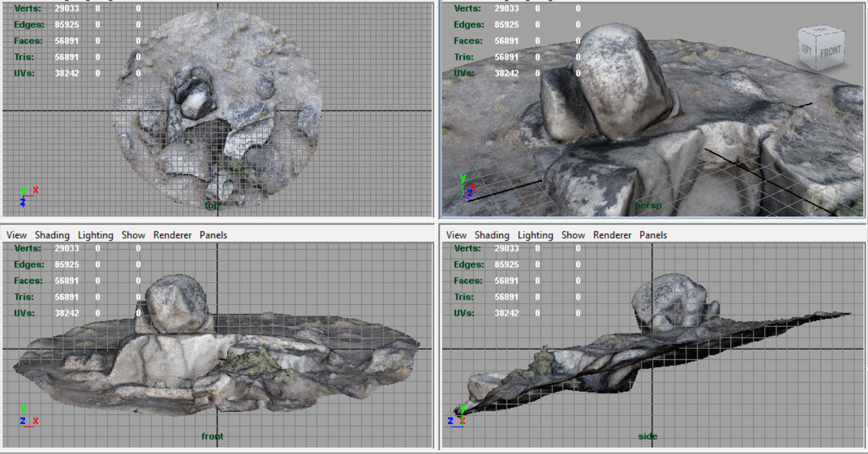The height and width of the screenshot is (454, 868).
Task: Open the Renderer menu of the side viewport
Action: [612, 235]
